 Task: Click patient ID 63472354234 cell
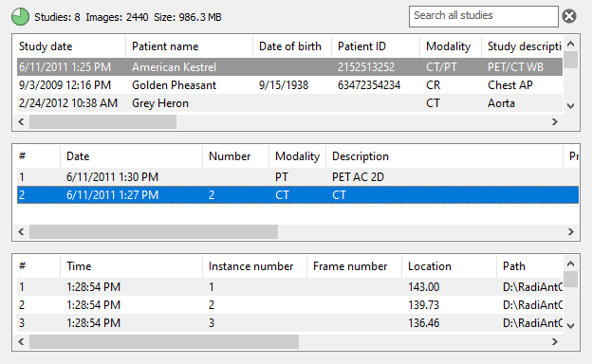click(x=369, y=85)
